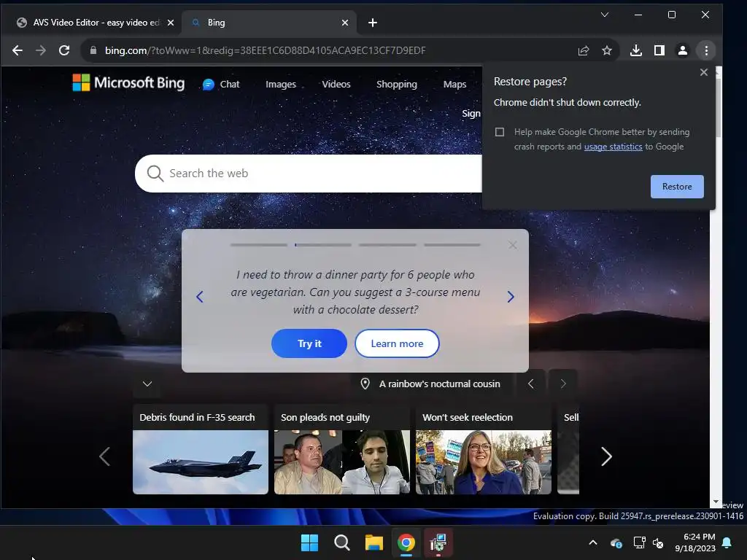Viewport: 747px width, 560px height.
Task: Close the Bing tab
Action: click(x=345, y=23)
